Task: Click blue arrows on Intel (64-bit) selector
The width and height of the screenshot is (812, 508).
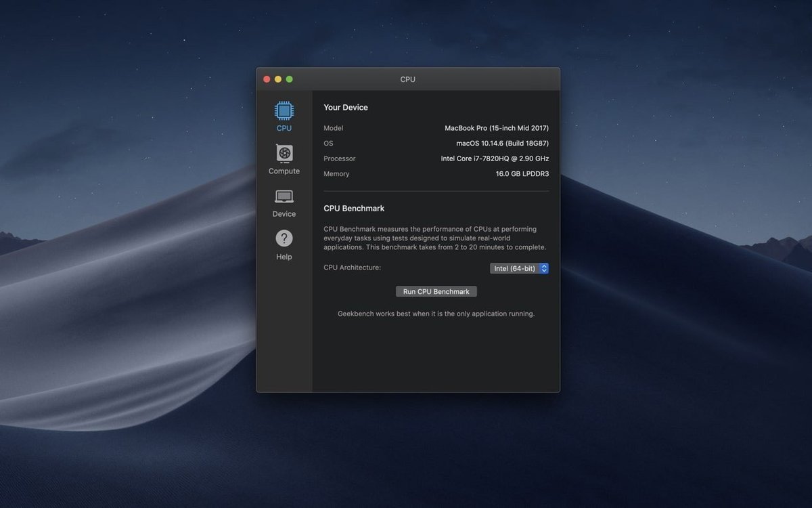Action: (x=544, y=268)
